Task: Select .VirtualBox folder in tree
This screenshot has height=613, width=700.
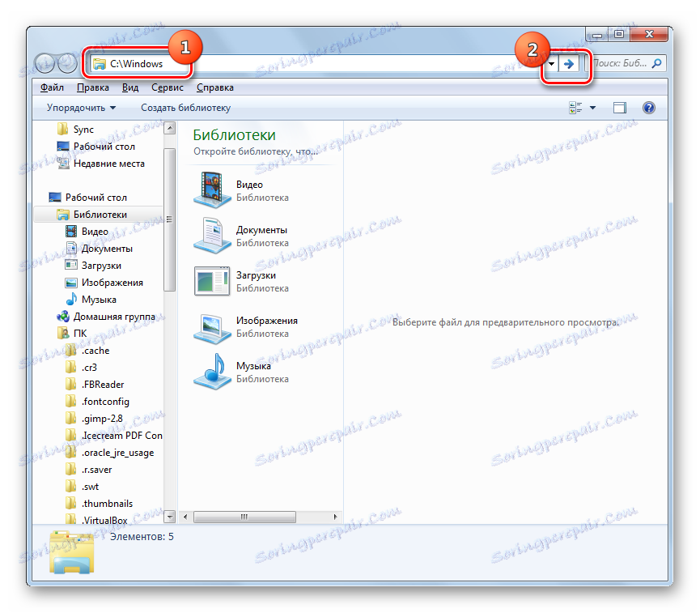Action: (96, 521)
